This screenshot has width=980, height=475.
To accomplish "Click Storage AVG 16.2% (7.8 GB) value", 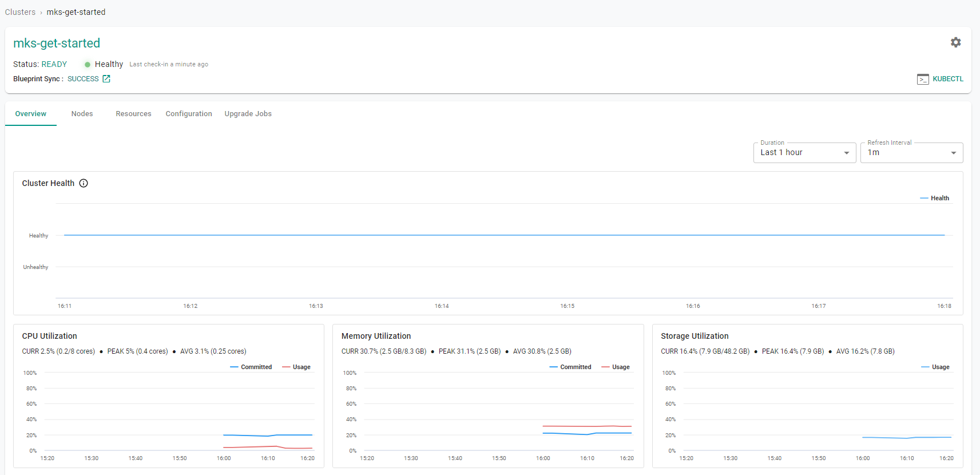I will coord(865,351).
